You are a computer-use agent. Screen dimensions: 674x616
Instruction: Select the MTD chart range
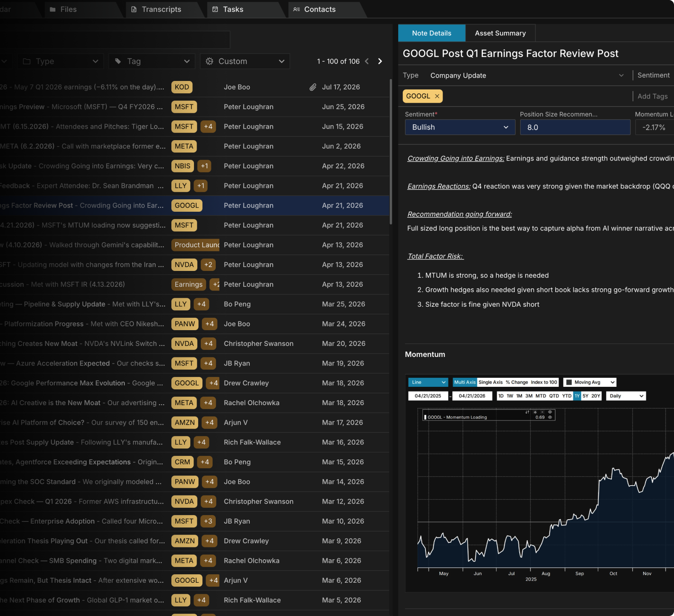click(x=541, y=396)
